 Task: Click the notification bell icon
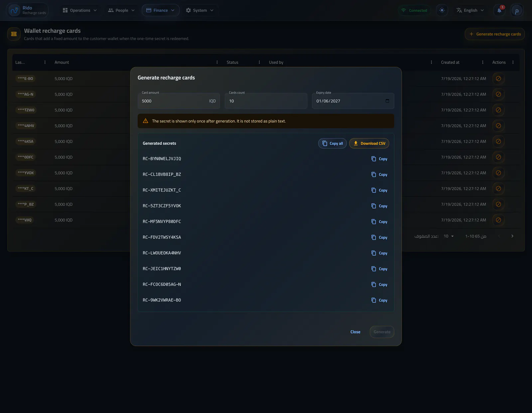(499, 10)
